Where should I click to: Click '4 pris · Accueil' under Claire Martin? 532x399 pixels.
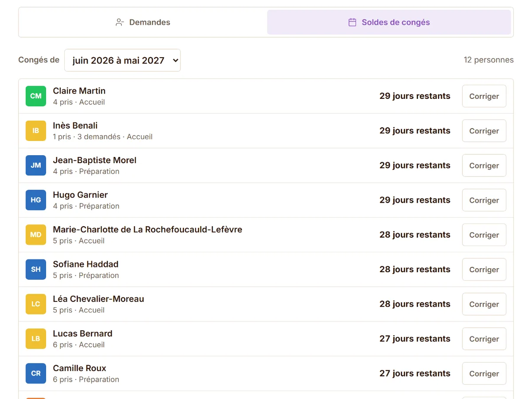(x=79, y=102)
